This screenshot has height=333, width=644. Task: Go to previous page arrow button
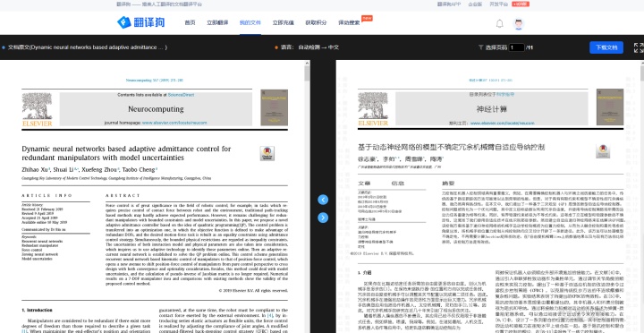point(323,200)
